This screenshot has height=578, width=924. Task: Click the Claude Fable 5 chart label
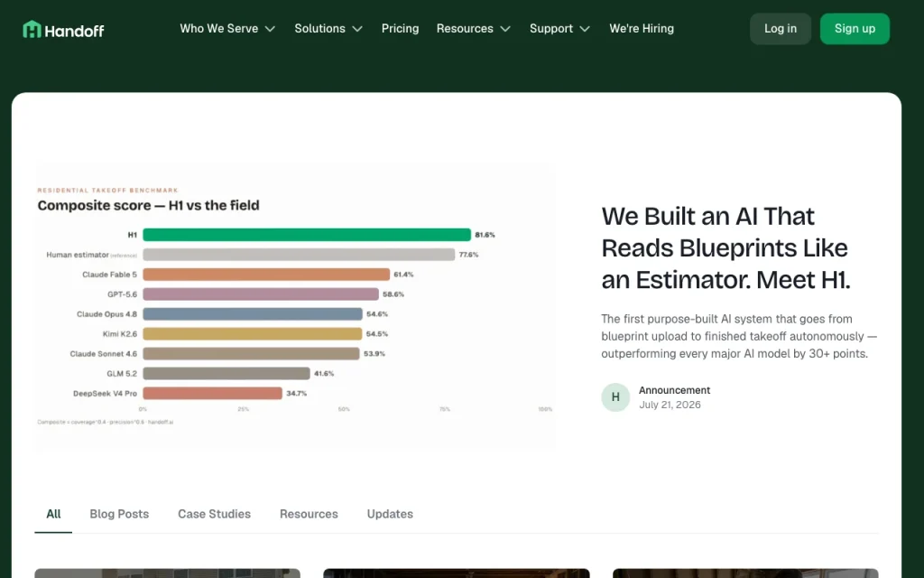109,275
